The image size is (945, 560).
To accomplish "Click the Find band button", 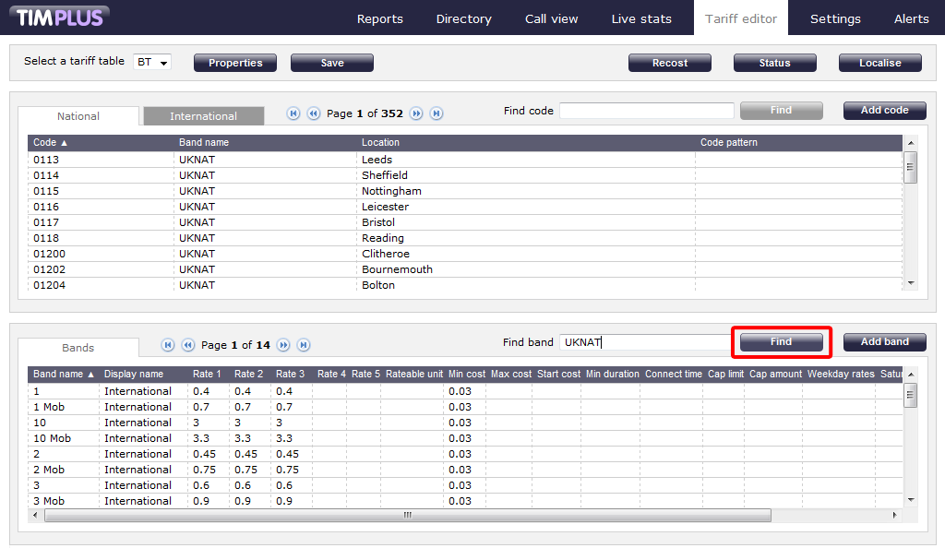I will click(x=781, y=342).
